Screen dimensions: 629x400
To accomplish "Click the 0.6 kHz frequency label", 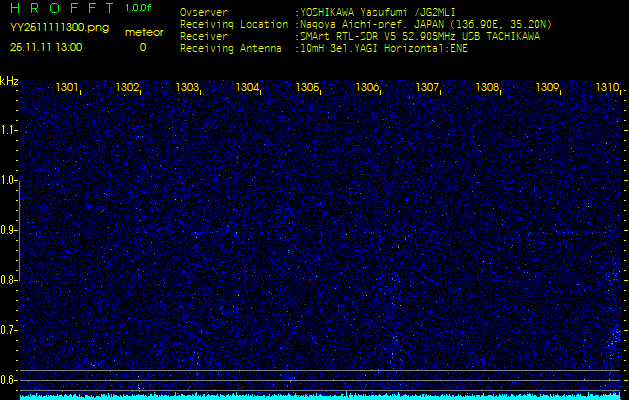I will coord(9,379).
